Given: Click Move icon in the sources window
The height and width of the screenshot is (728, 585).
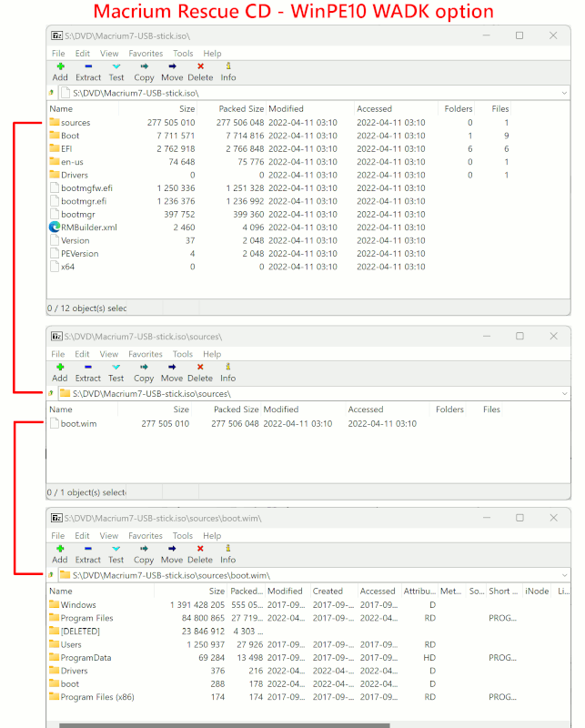Looking at the screenshot, I should (x=172, y=367).
